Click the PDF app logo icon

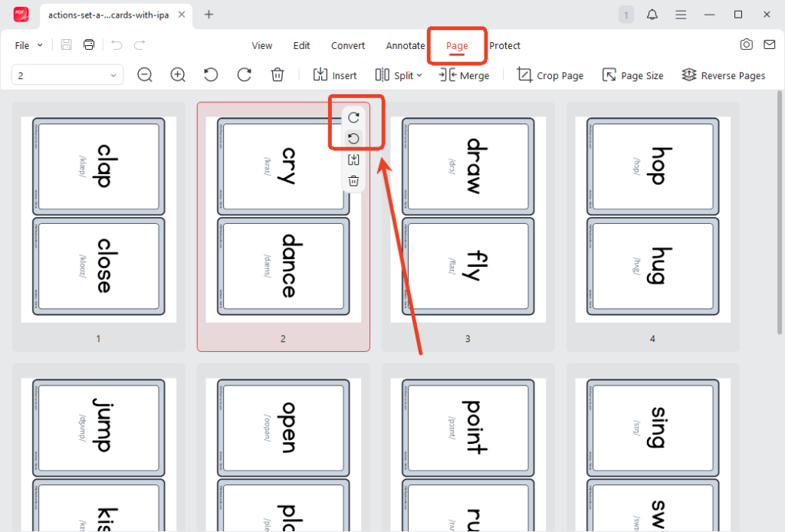click(x=21, y=15)
